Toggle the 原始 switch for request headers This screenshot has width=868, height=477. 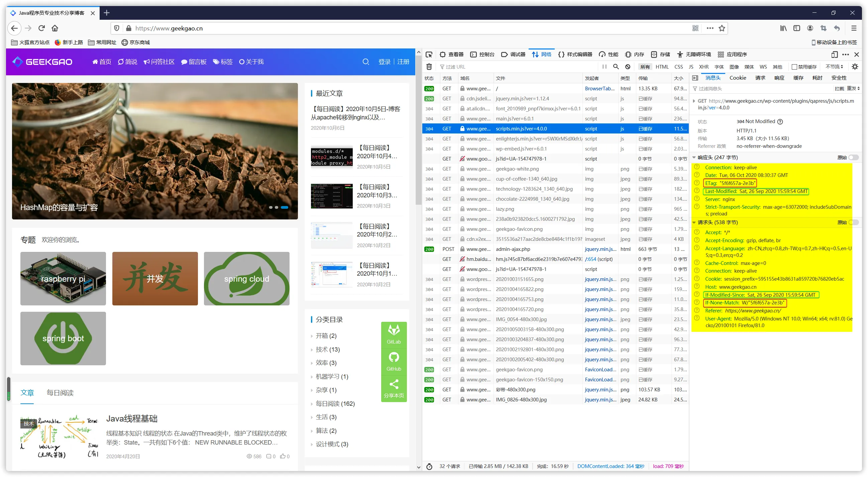coord(854,222)
